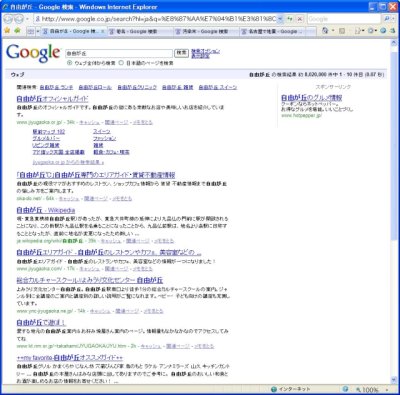Open the Quick Tabs thumbnail view icon
400x395 pixels.
point(31,31)
